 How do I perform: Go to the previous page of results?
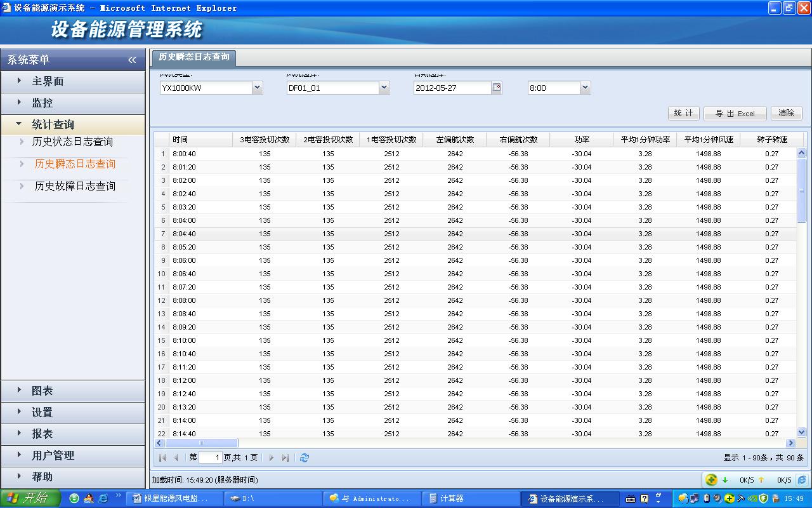(176, 457)
